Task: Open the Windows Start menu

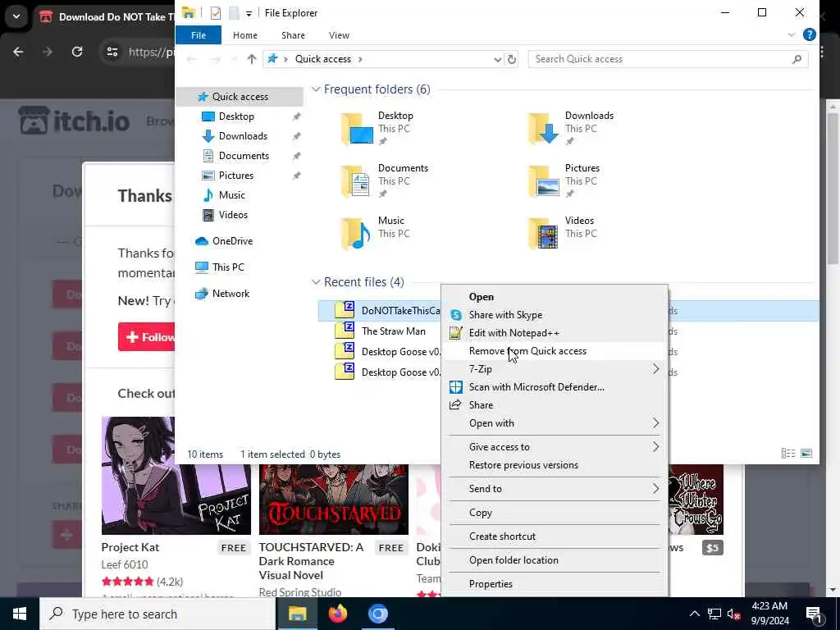Action: pos(20,614)
